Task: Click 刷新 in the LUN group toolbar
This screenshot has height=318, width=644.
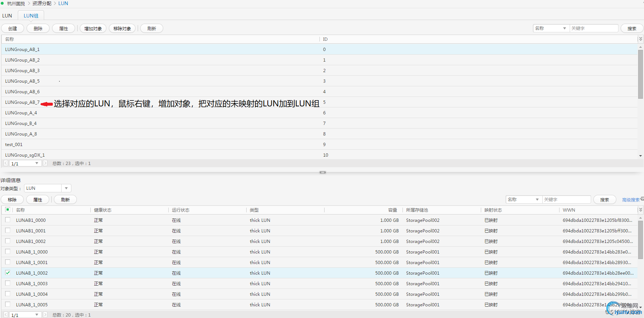Action: [152, 28]
